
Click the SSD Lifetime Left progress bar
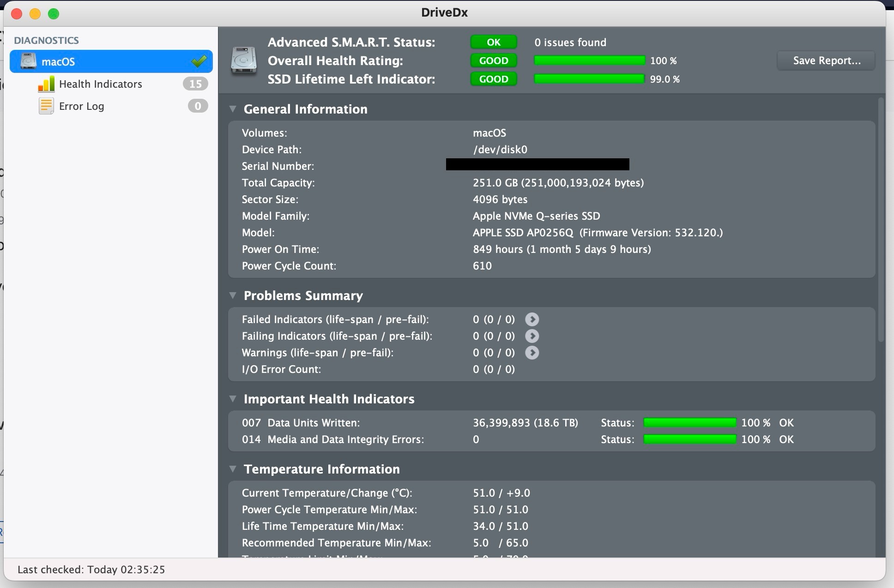pyautogui.click(x=589, y=79)
